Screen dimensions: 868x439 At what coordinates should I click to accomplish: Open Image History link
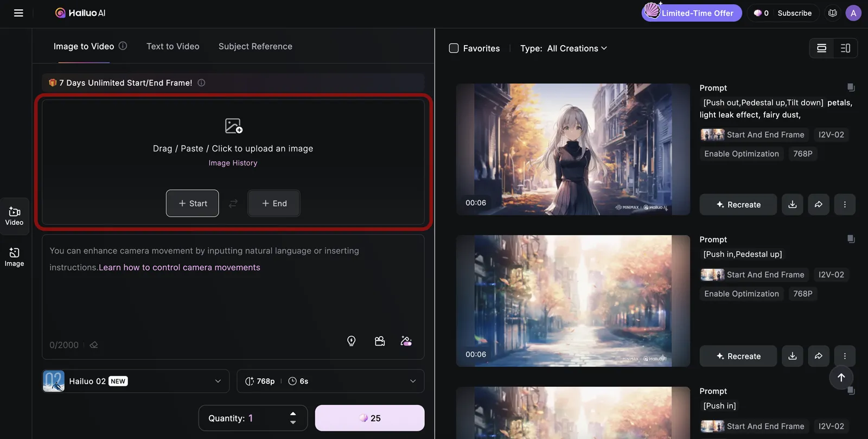(x=233, y=163)
